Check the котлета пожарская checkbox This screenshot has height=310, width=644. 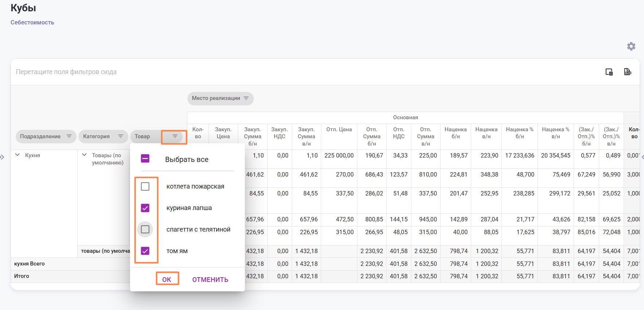[x=145, y=186]
